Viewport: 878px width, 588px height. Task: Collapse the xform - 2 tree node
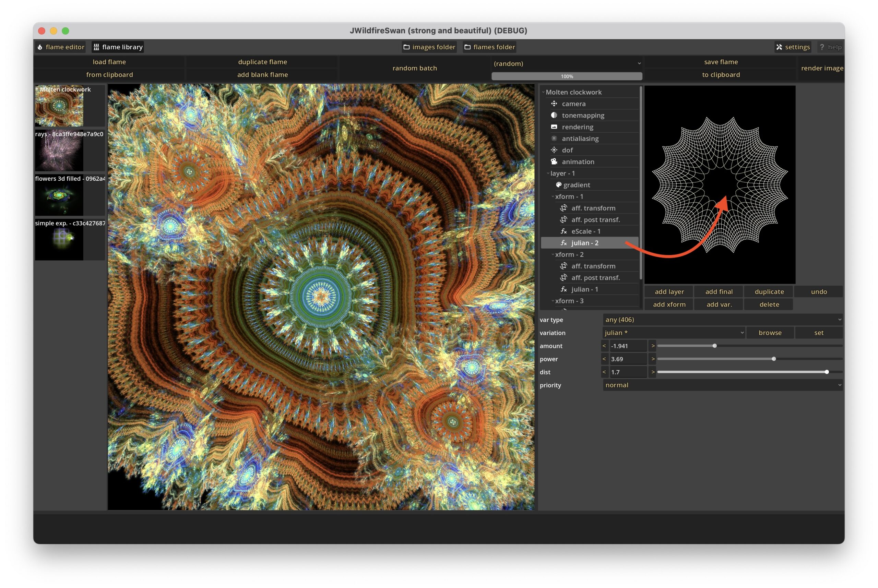(553, 254)
